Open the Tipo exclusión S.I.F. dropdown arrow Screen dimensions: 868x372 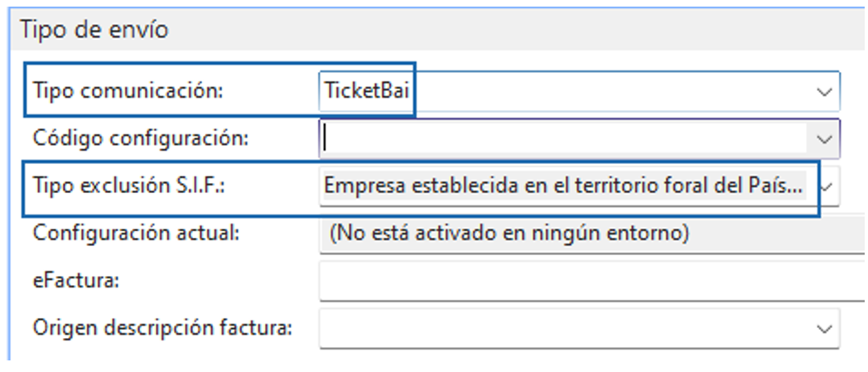829,186
